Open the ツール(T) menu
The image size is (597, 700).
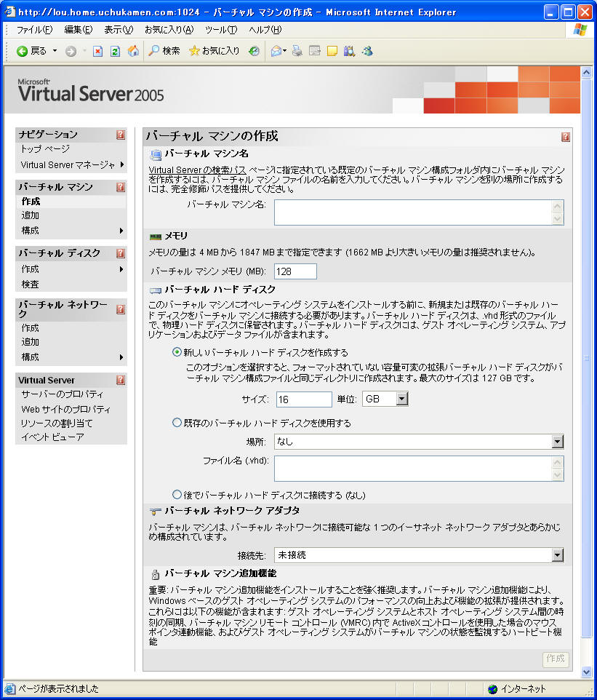pyautogui.click(x=221, y=29)
